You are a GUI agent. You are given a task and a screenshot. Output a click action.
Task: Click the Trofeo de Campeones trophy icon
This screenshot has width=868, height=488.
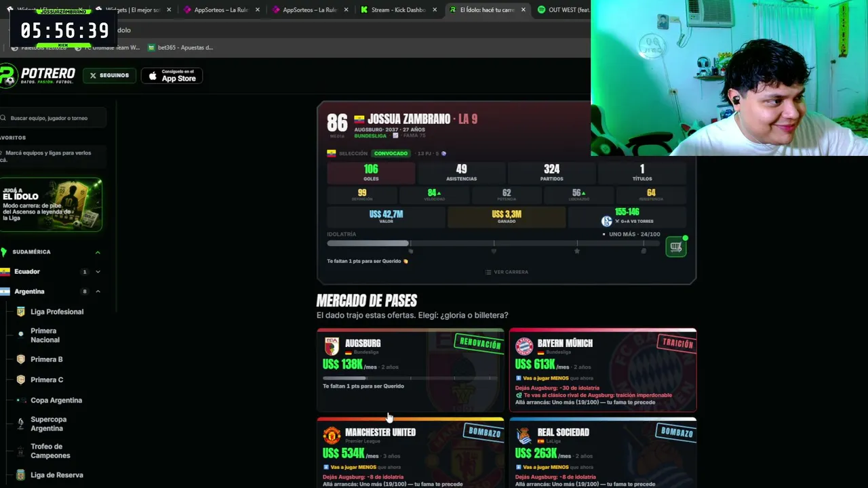click(20, 451)
